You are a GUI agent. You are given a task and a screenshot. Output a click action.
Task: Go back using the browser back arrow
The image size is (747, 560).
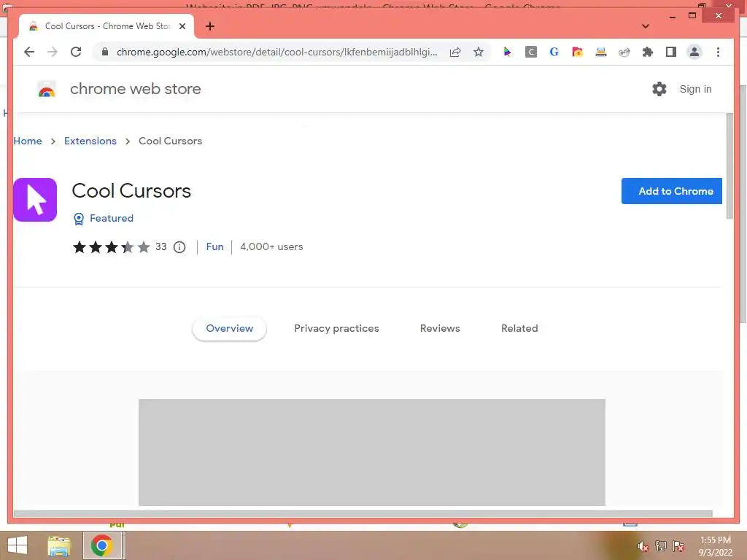tap(29, 52)
